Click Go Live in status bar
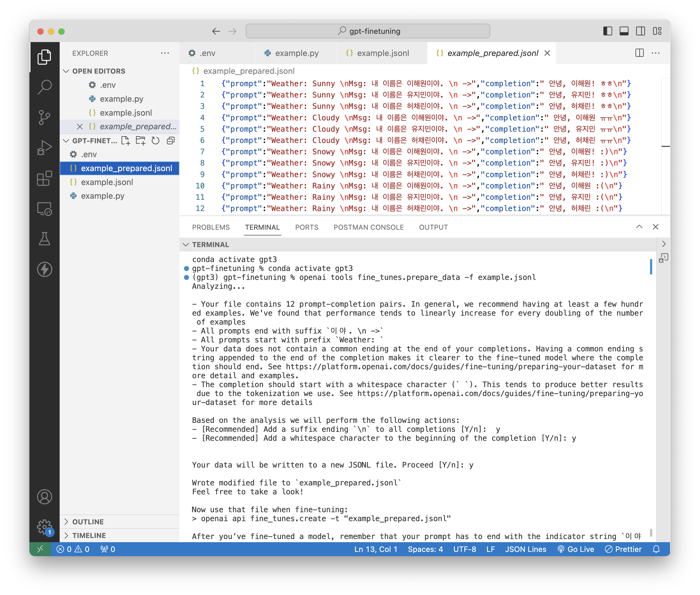 point(576,550)
